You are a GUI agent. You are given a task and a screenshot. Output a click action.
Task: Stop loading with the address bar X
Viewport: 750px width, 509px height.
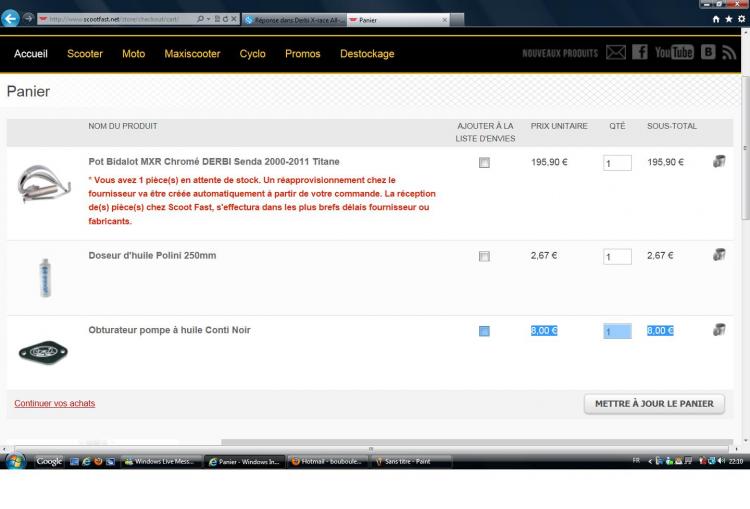tap(234, 19)
